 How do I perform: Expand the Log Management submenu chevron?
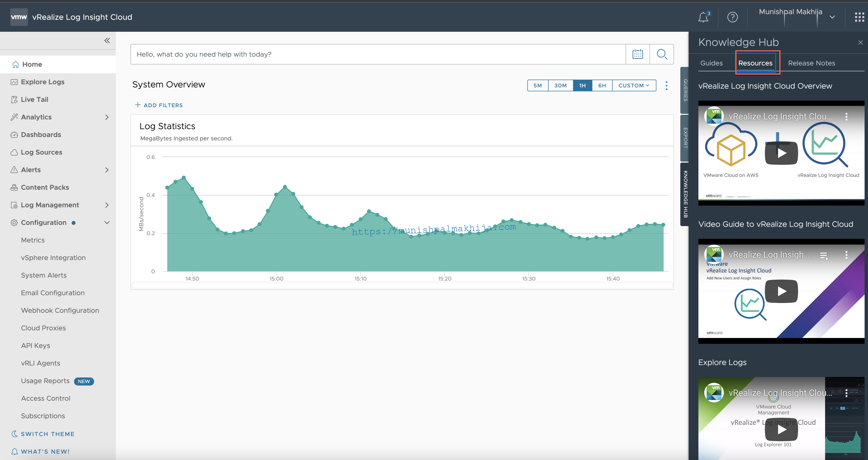coord(107,205)
